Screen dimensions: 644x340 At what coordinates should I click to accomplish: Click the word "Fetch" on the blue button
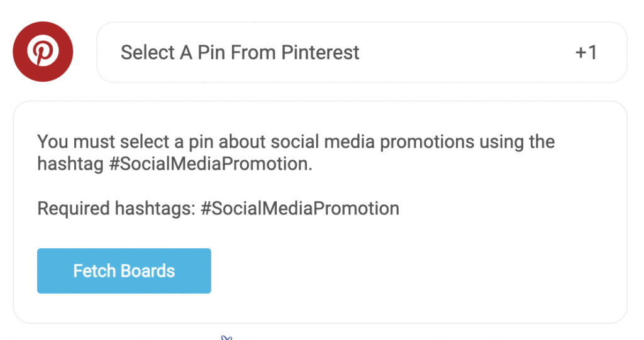[x=94, y=271]
